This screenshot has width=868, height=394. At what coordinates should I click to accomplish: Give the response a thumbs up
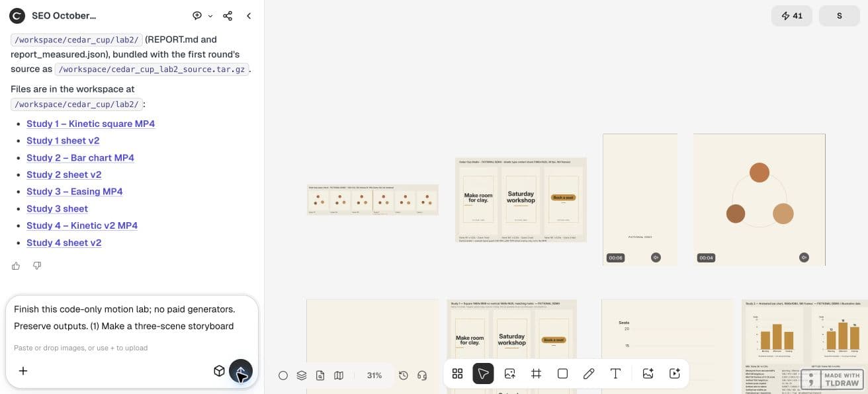[x=16, y=266]
